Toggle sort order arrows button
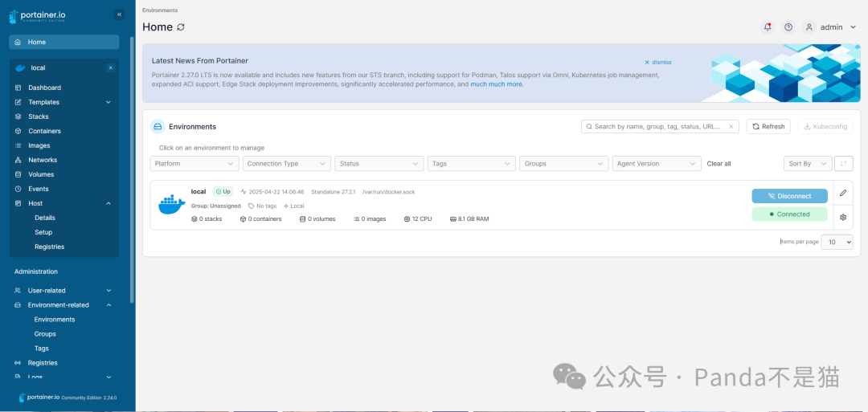This screenshot has height=412, width=868. [x=844, y=164]
